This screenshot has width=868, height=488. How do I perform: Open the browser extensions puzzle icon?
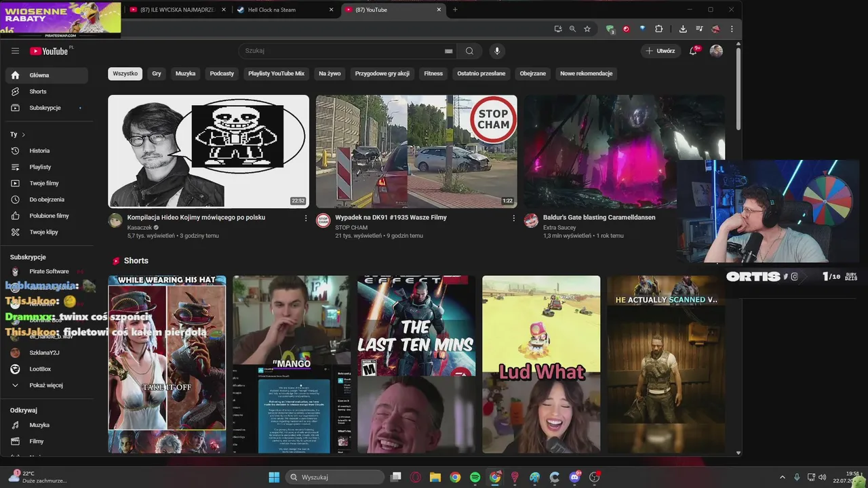click(x=658, y=29)
